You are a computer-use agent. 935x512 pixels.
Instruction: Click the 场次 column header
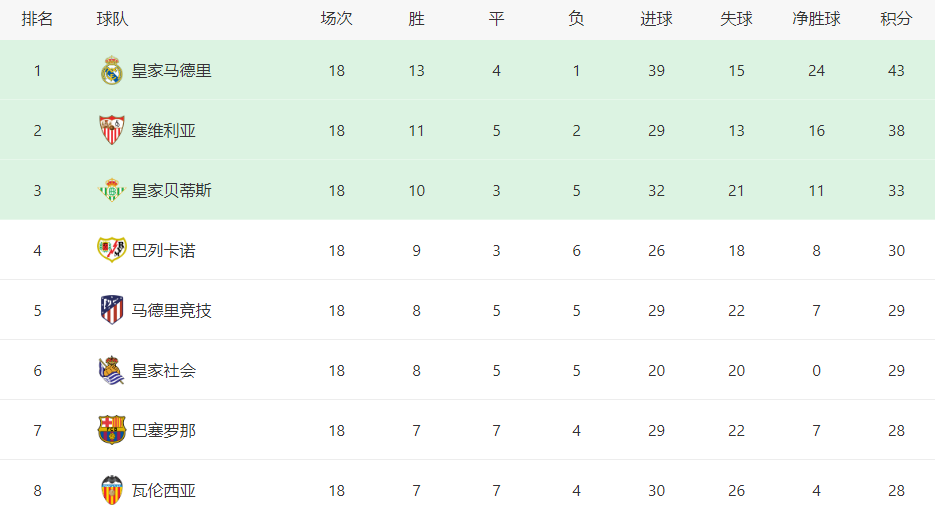(337, 19)
